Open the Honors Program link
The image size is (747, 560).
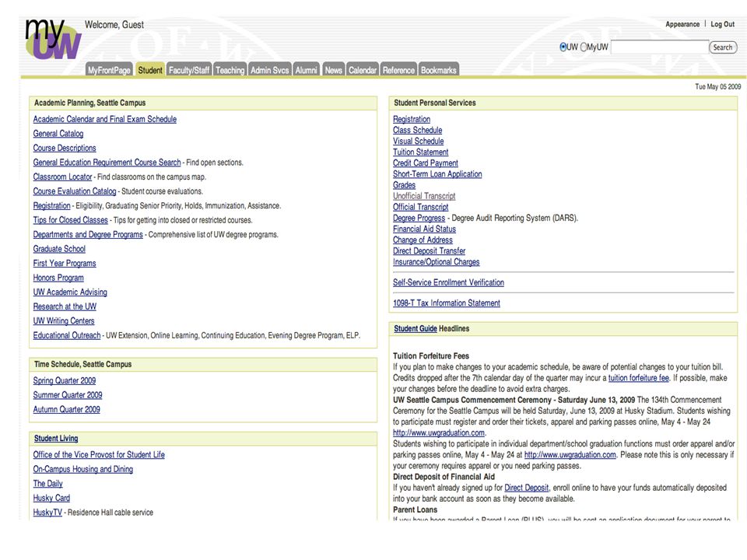58,278
